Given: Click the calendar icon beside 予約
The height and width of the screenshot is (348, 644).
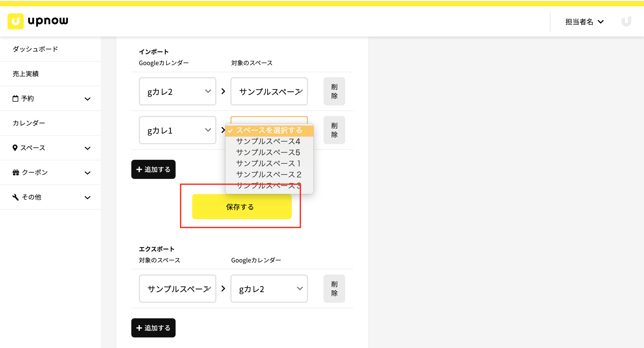Looking at the screenshot, I should click(x=15, y=98).
